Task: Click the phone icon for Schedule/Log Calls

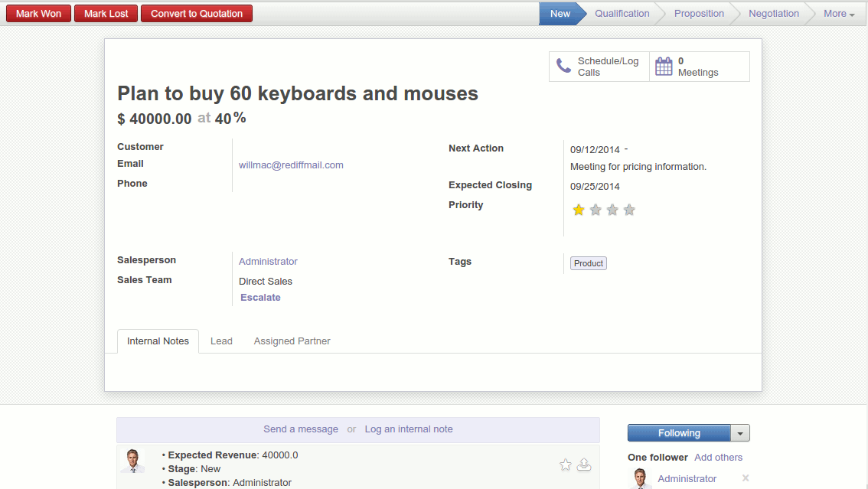Action: pos(564,67)
